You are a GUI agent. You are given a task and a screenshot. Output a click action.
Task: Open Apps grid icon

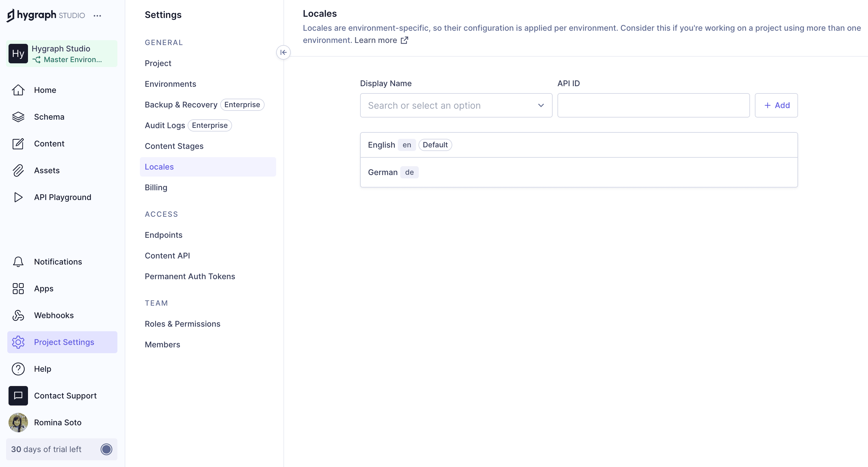pyautogui.click(x=18, y=289)
